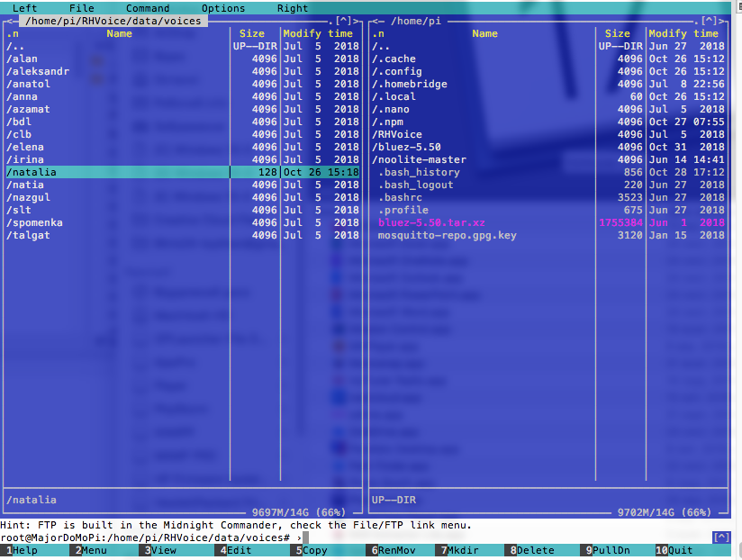Toggle command line history [^] button
The height and width of the screenshot is (560, 742).
(x=721, y=537)
